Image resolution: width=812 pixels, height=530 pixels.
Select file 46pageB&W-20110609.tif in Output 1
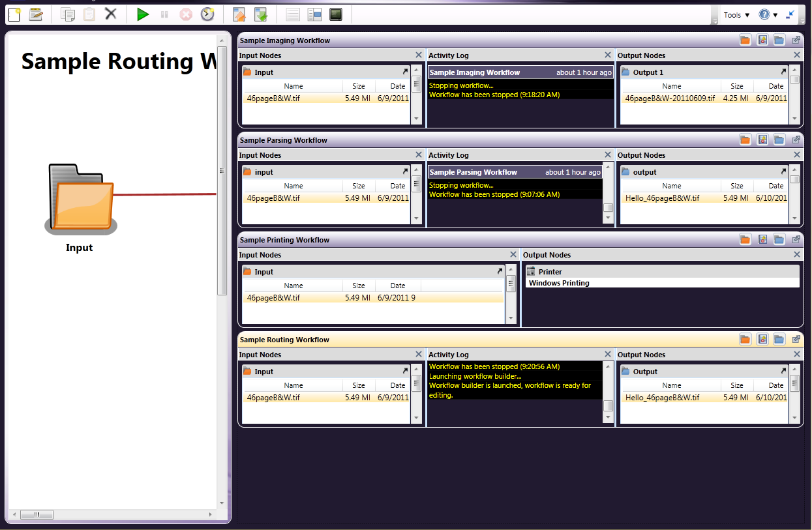704,98
